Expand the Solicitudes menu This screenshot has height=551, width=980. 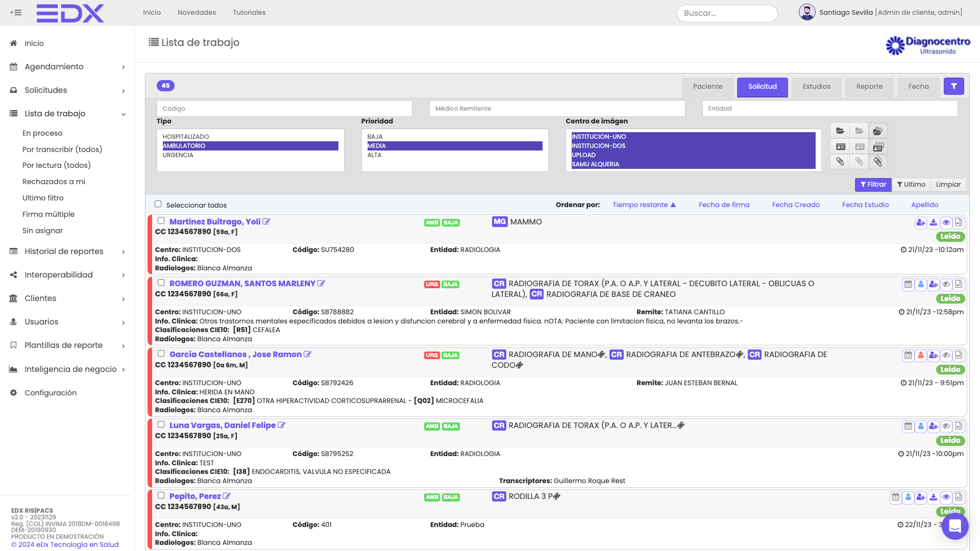[x=67, y=90]
